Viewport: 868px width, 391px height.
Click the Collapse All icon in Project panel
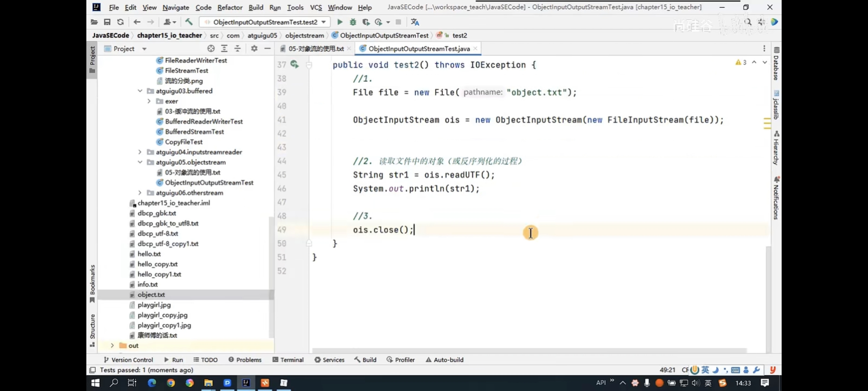238,49
